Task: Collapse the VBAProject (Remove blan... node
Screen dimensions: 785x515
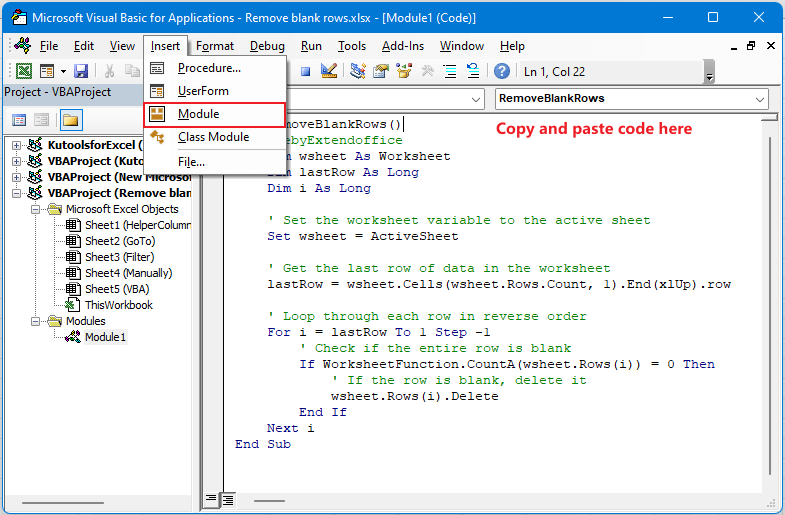Action: (x=17, y=193)
